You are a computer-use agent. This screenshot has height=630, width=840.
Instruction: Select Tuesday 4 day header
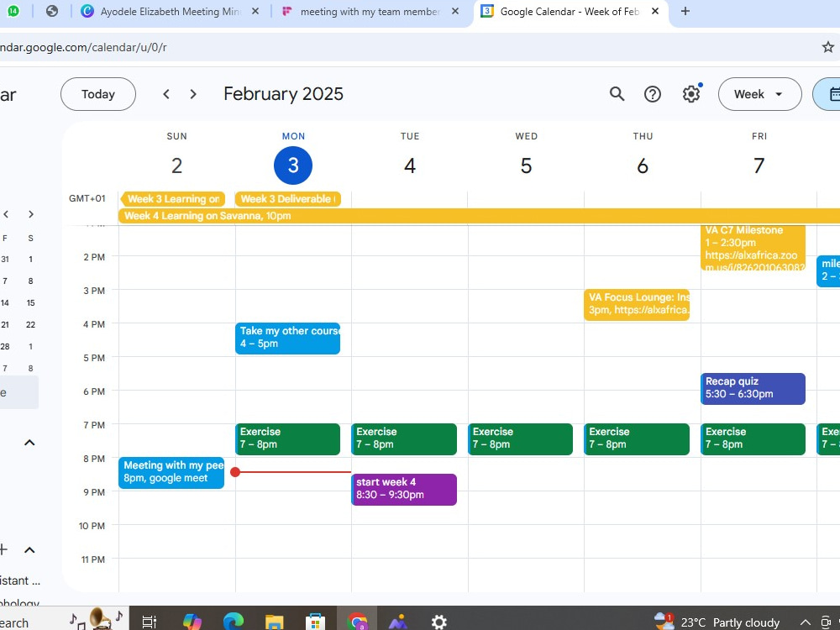click(410, 165)
